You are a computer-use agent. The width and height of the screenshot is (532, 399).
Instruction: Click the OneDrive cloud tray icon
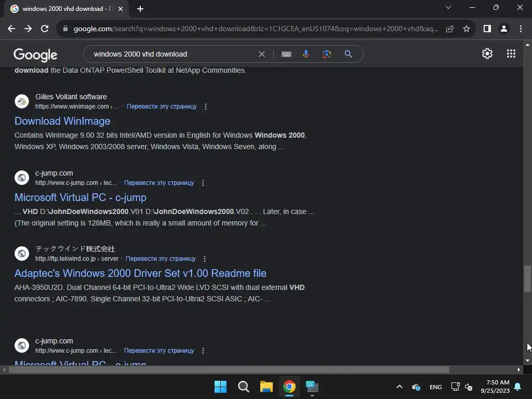[x=416, y=387]
